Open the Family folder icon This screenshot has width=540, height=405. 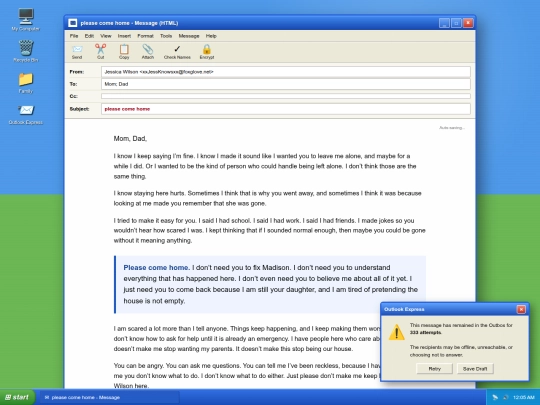(26, 80)
